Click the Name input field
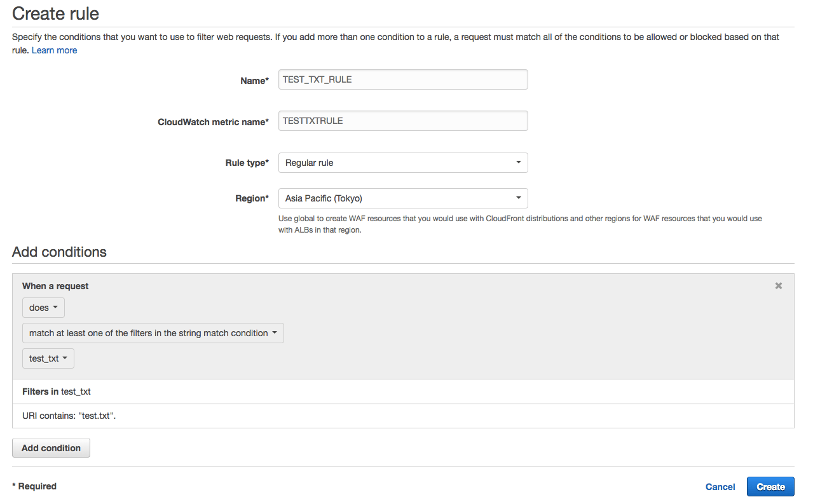This screenshot has height=504, width=813. coord(403,79)
